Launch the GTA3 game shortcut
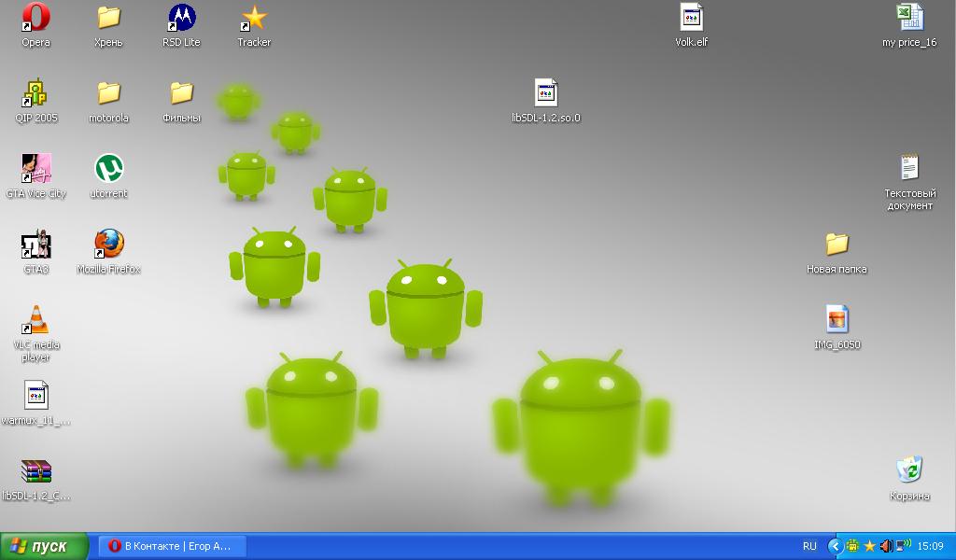The height and width of the screenshot is (560, 956). [x=35, y=244]
